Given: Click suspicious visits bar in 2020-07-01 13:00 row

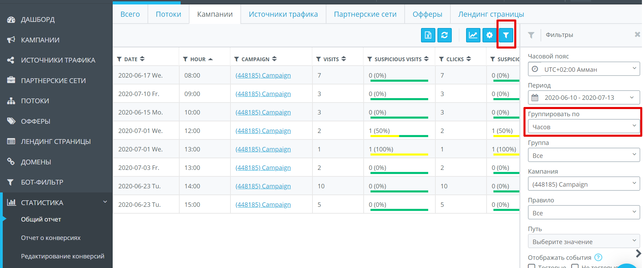Looking at the screenshot, I should (399, 155).
